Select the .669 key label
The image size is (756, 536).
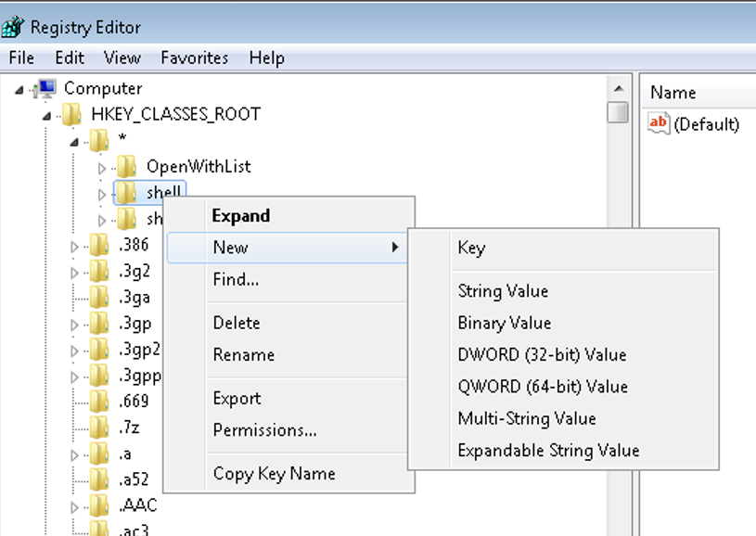click(134, 401)
